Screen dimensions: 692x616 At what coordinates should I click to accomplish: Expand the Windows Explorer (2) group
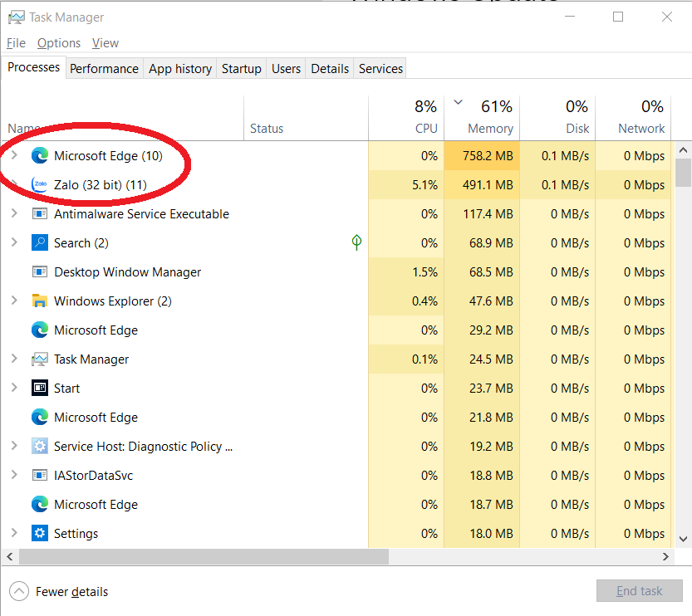[14, 301]
